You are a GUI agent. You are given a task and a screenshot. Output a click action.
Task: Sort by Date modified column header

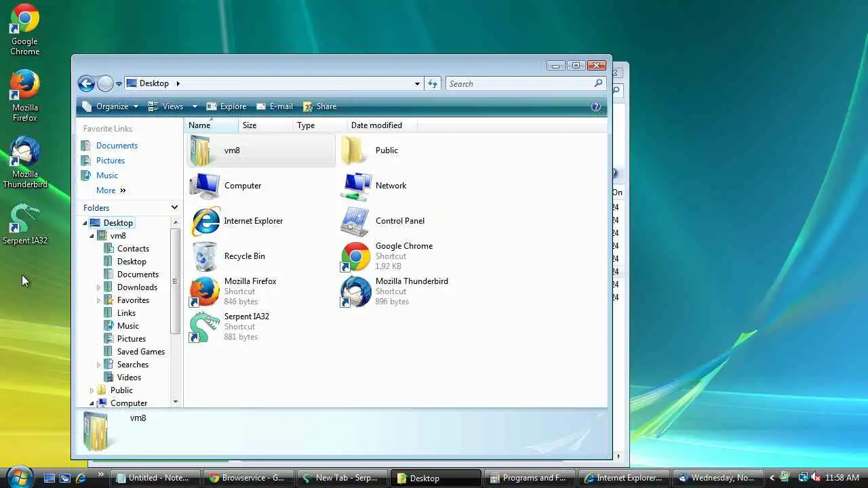tap(382, 125)
